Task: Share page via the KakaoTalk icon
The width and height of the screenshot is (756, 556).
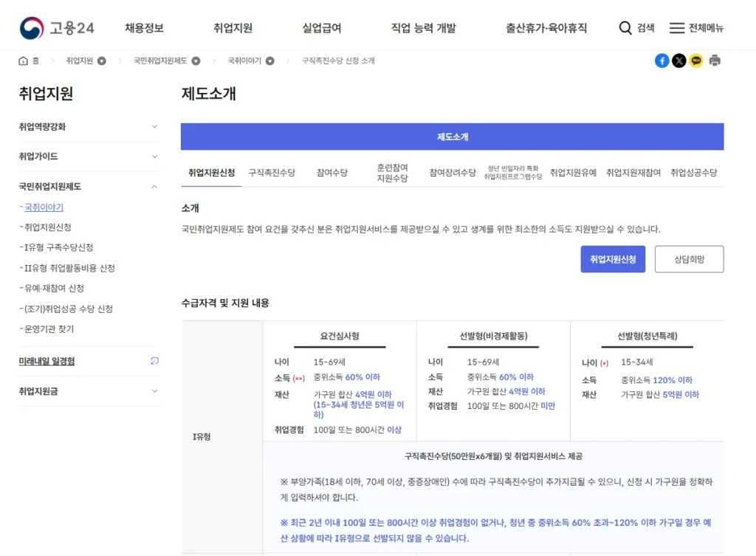Action: point(696,61)
